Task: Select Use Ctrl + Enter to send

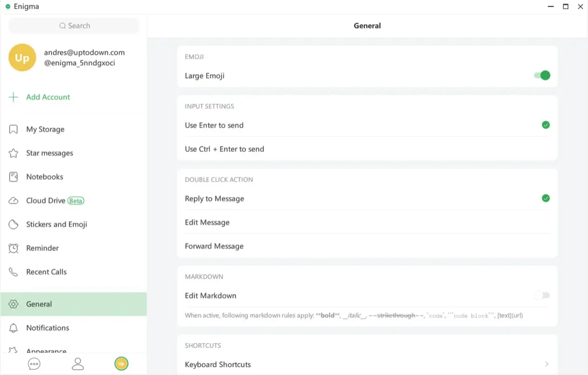Action: (x=224, y=149)
